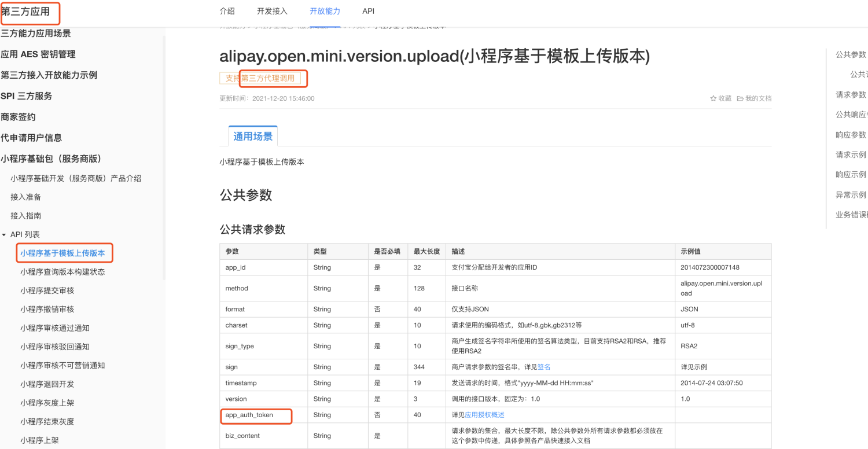Image resolution: width=868 pixels, height=449 pixels.
Task: Click the biz_content parameter cell
Action: coord(263,436)
